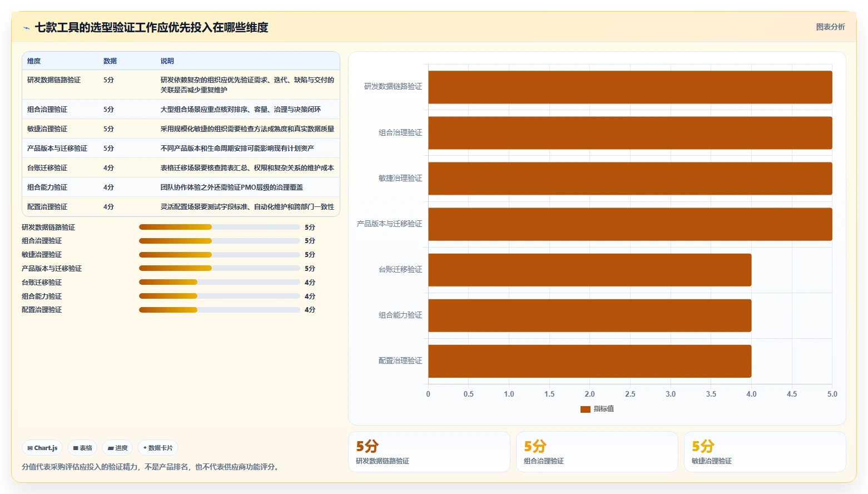Select the 配置治理验证 table cell
The width and height of the screenshot is (868, 494).
coord(47,207)
